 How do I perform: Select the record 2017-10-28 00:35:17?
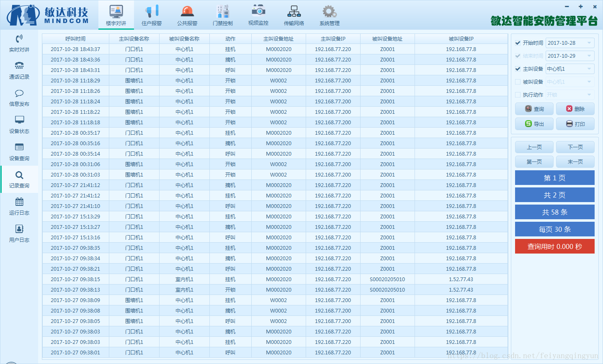[275, 133]
